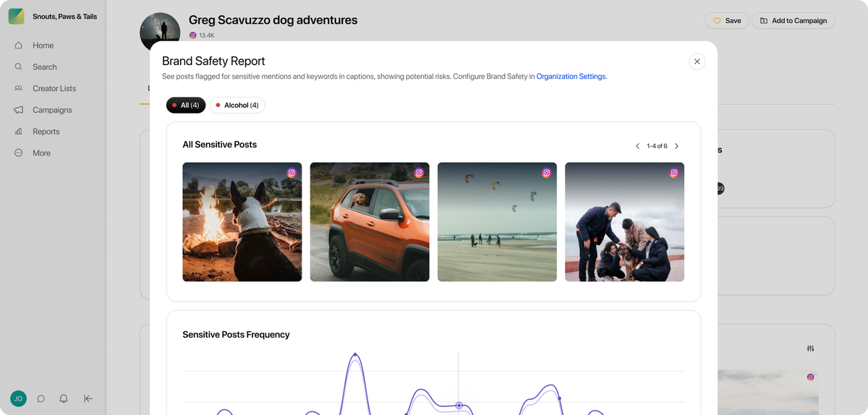
Task: Open Home in the sidebar
Action: coord(43,46)
